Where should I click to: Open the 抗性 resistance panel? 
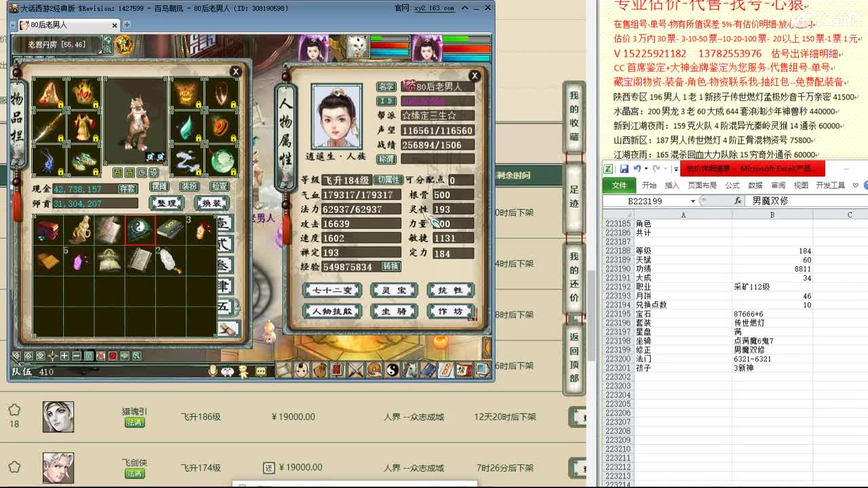pyautogui.click(x=450, y=290)
